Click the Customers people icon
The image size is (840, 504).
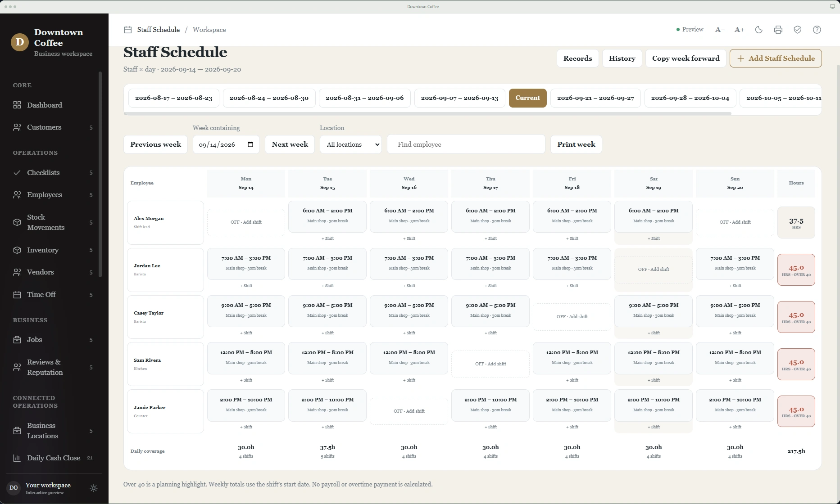[x=17, y=127]
